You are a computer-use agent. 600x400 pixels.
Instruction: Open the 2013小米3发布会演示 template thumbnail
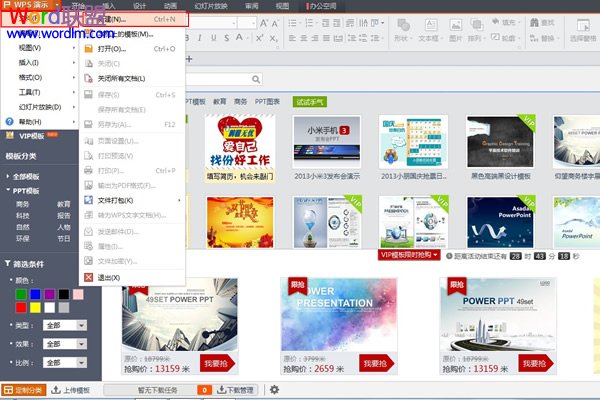(326, 142)
